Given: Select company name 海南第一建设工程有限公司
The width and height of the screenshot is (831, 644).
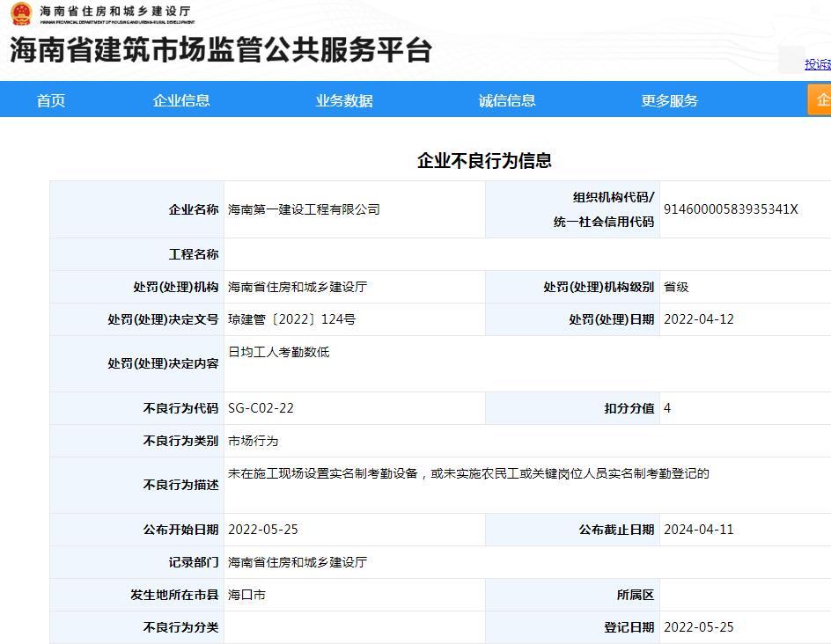Looking at the screenshot, I should (x=304, y=209).
